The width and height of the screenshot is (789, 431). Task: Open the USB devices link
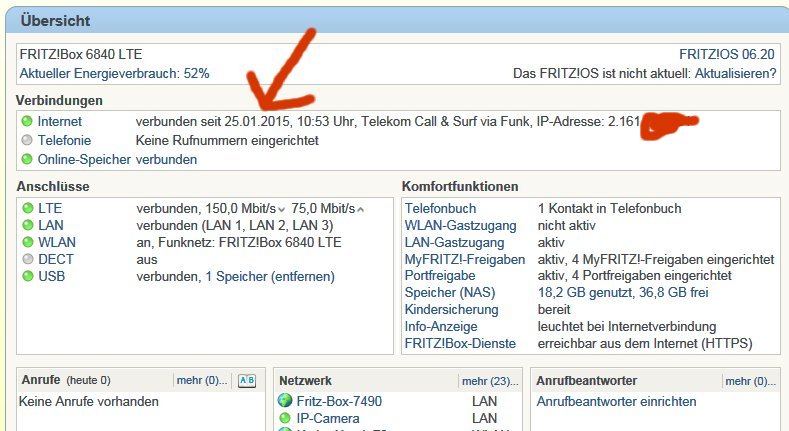tap(51, 277)
